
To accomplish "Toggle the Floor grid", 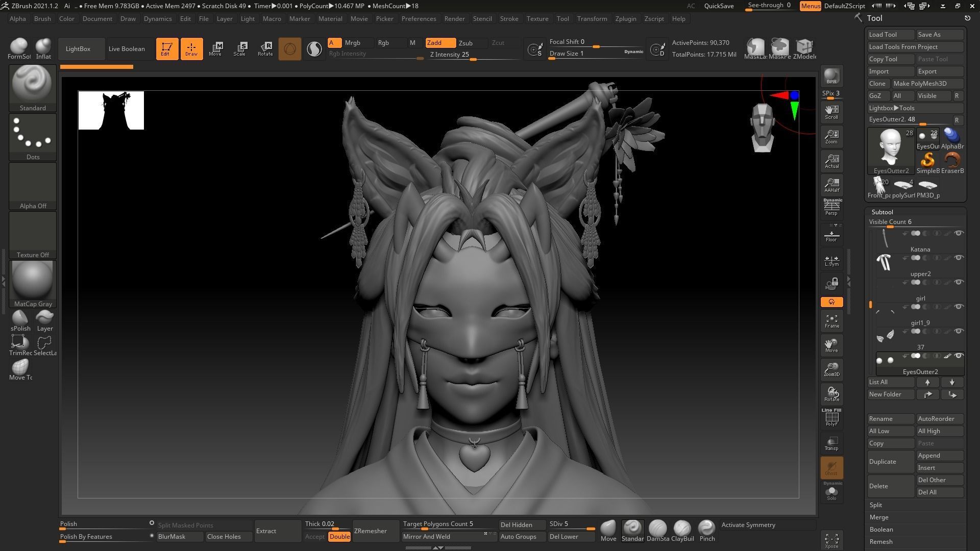I will click(831, 234).
